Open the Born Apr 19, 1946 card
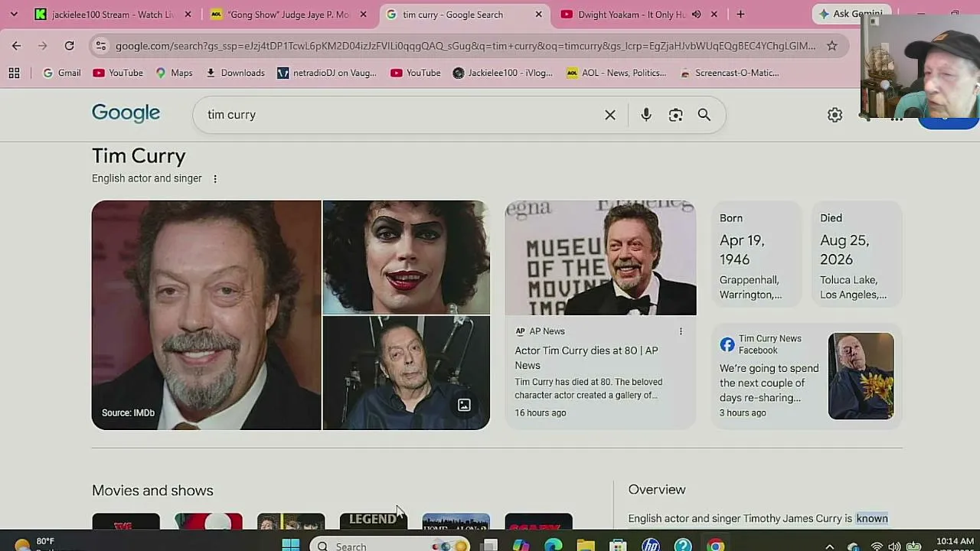This screenshot has width=980, height=551. [x=756, y=254]
